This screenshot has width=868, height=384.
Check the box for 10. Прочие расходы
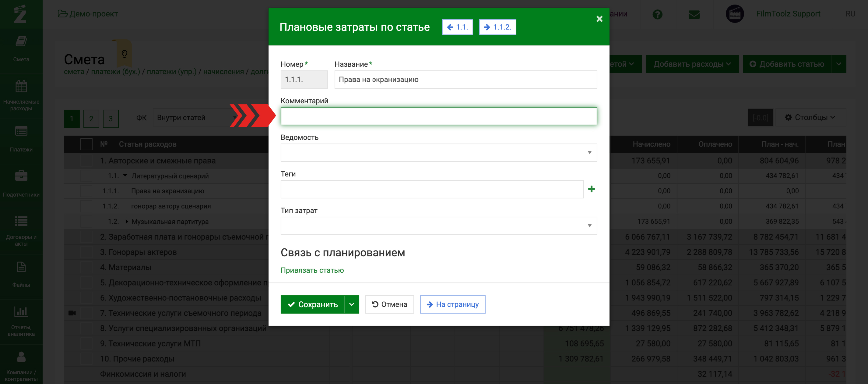point(86,359)
